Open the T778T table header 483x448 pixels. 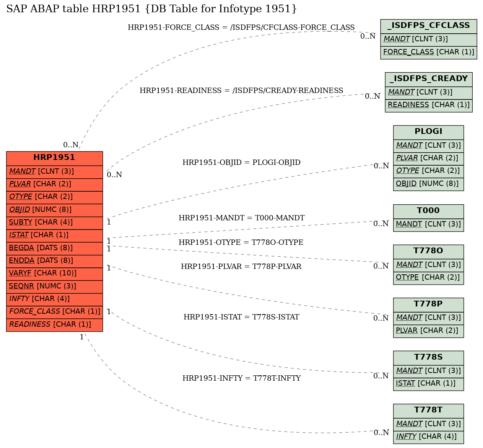click(x=428, y=411)
